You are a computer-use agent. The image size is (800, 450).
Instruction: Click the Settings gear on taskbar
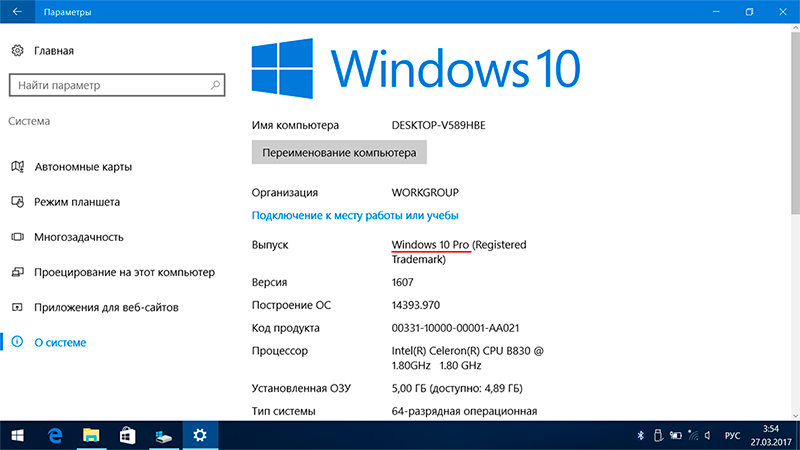(200, 436)
